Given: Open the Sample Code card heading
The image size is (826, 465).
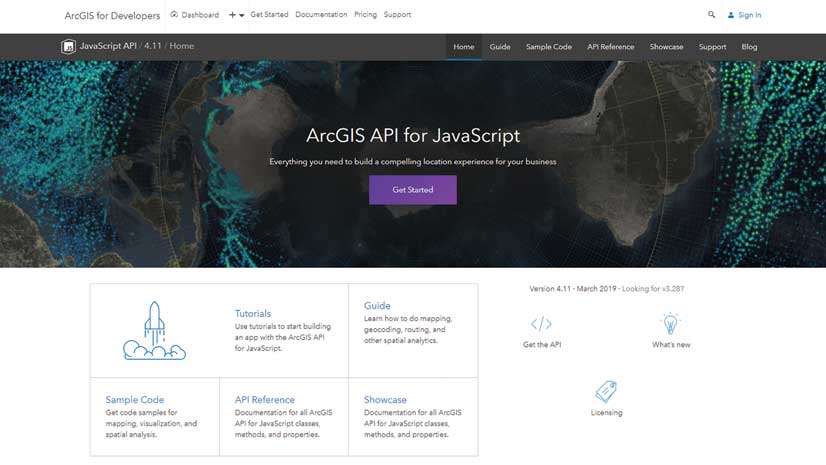Looking at the screenshot, I should point(135,400).
